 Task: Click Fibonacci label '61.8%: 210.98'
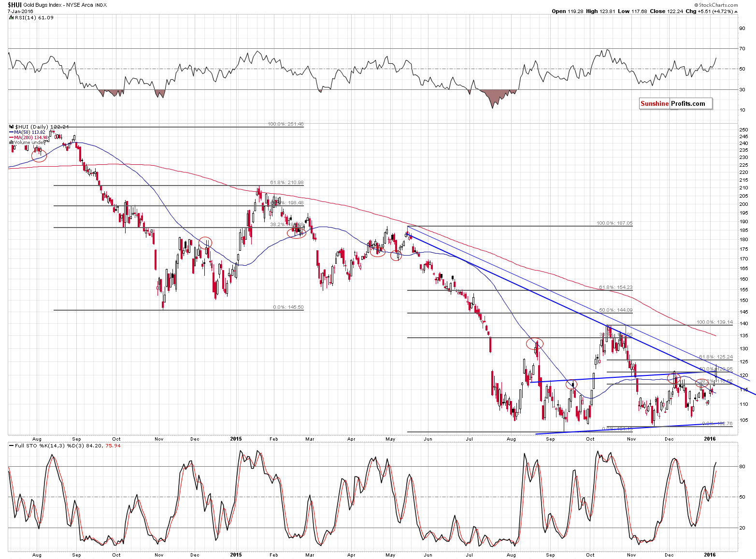click(x=287, y=183)
